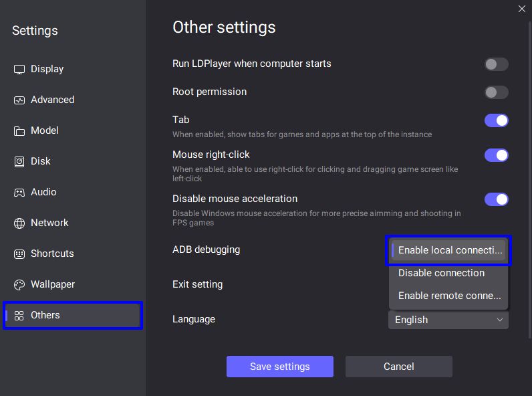The image size is (532, 396).
Task: Click the Disk icon in sidebar
Action: [x=19, y=162]
